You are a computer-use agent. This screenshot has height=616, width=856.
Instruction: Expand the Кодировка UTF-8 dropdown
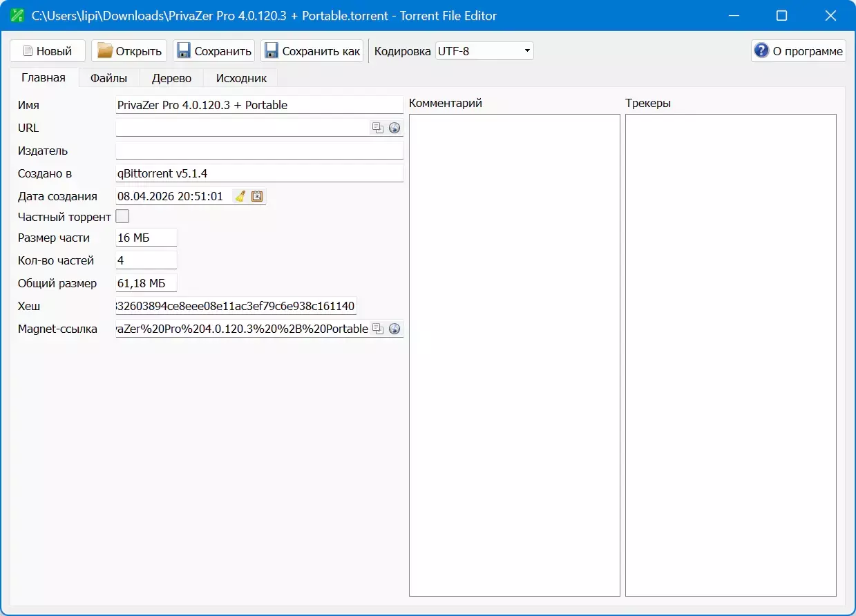(x=484, y=51)
